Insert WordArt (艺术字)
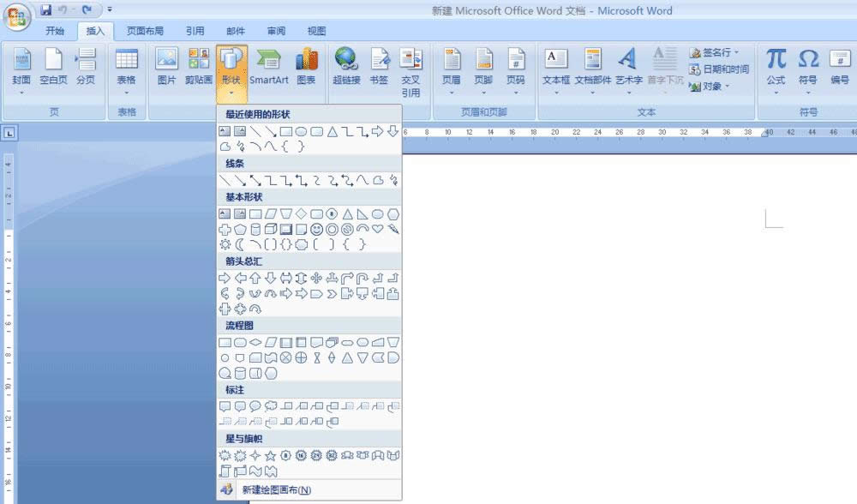Image resolution: width=857 pixels, height=504 pixels. pyautogui.click(x=628, y=69)
